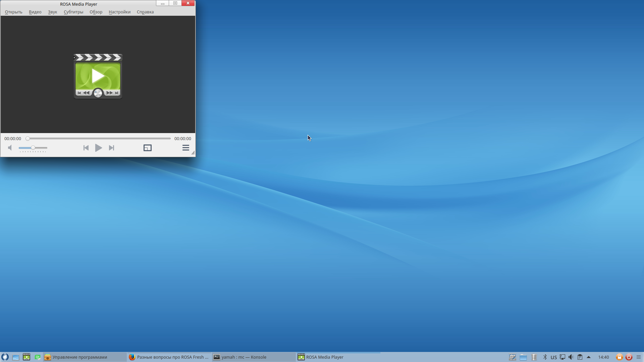This screenshot has height=362, width=644.
Task: Open the trash bin in the taskbar
Action: click(534, 357)
